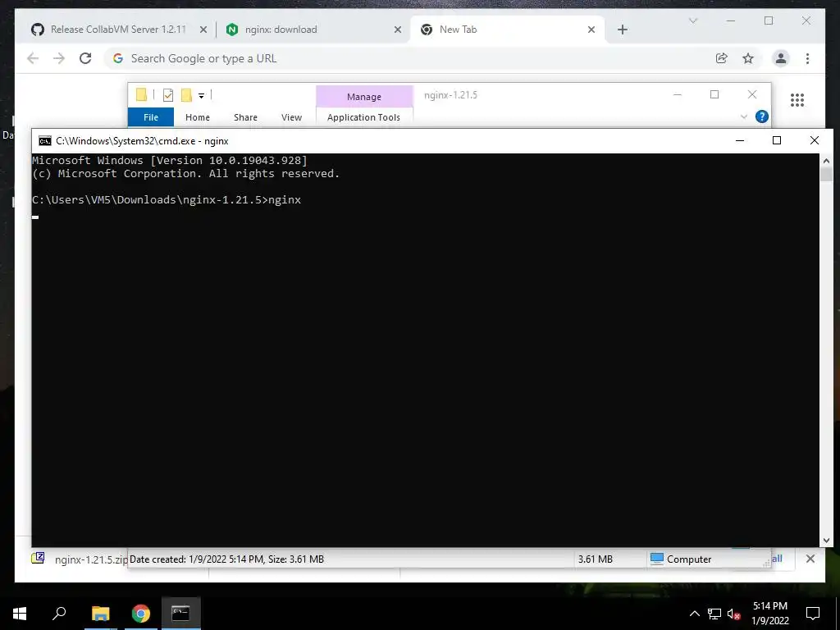840x630 pixels.
Task: Open the Google apps grid
Action: pos(797,99)
